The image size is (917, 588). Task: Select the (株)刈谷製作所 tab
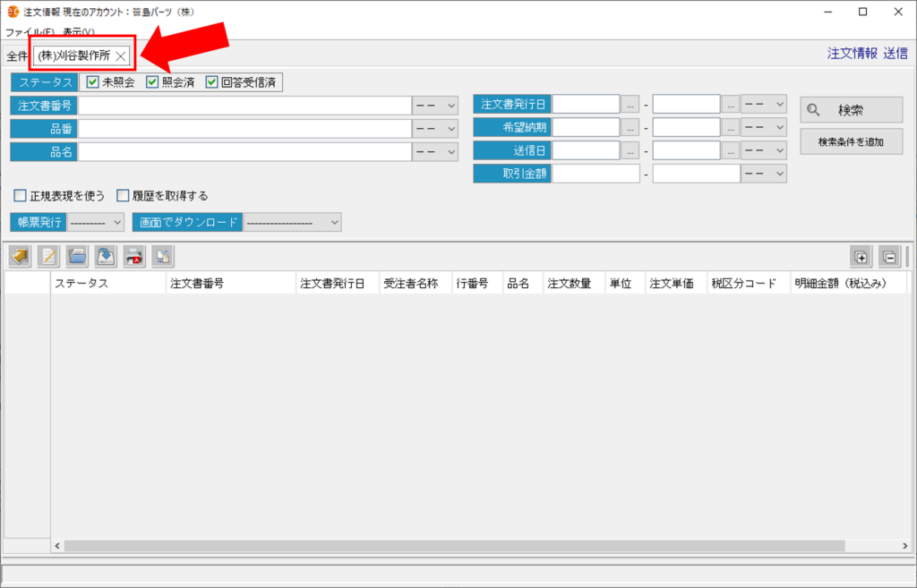(x=74, y=55)
